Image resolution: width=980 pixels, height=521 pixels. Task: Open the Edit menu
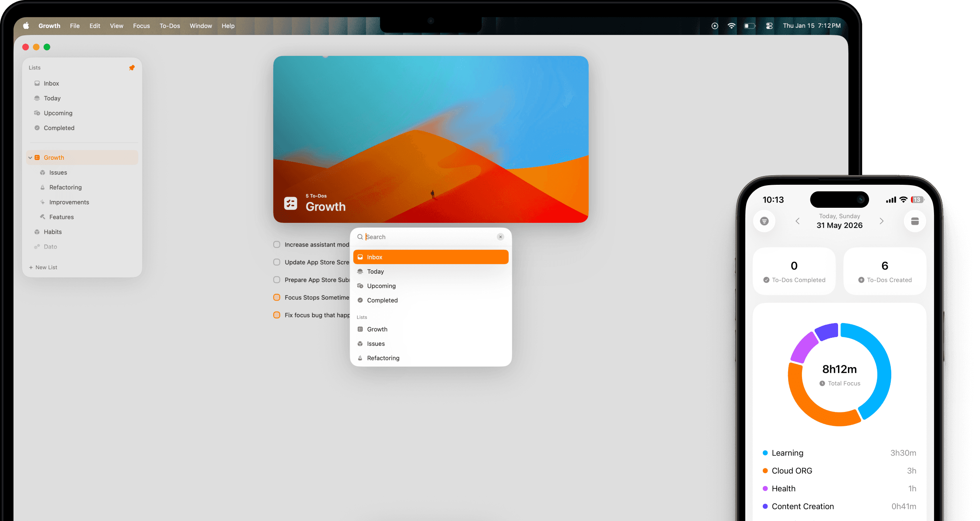point(95,26)
